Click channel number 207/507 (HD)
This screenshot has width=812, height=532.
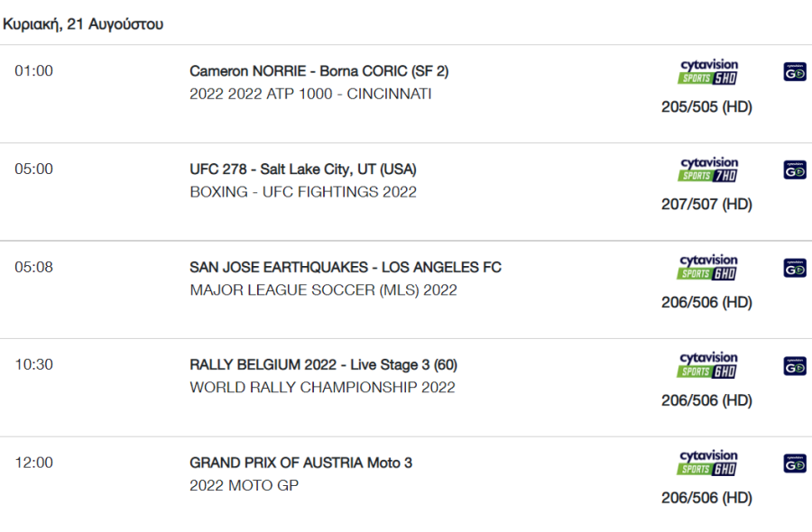point(706,205)
